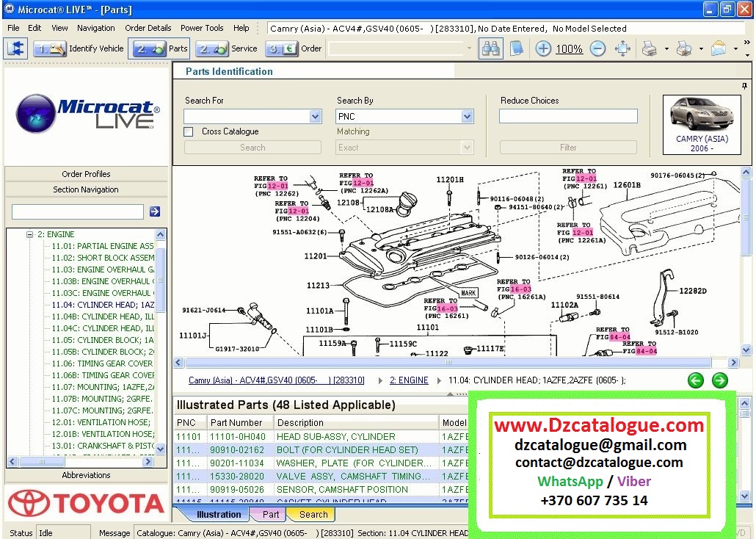The width and height of the screenshot is (756, 539).
Task: Zoom out with the minus icon
Action: point(597,48)
